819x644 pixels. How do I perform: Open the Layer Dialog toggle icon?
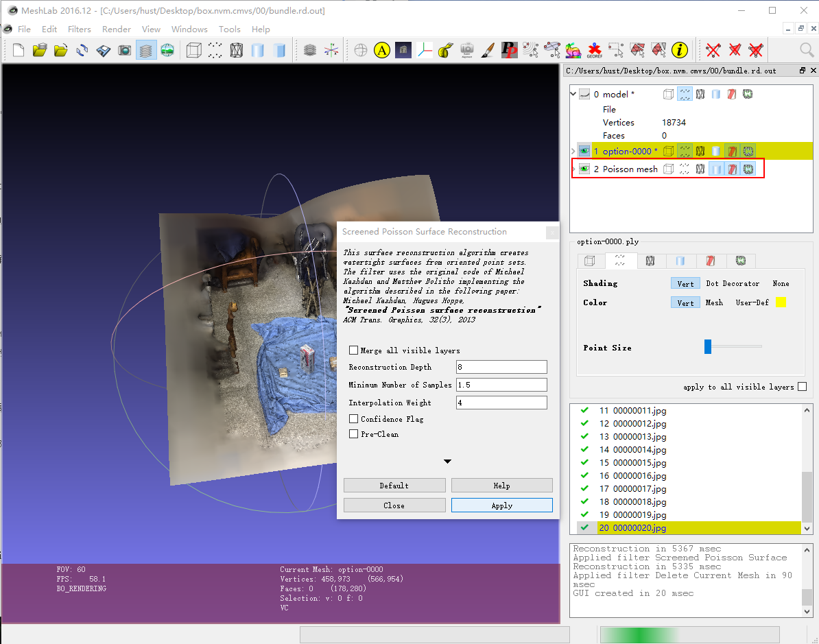point(145,50)
